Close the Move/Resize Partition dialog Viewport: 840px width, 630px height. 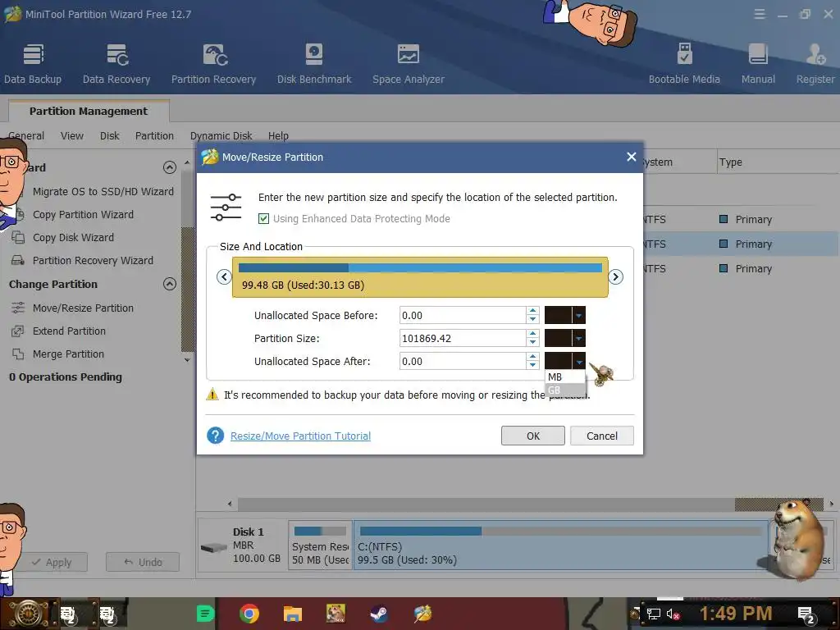631,157
